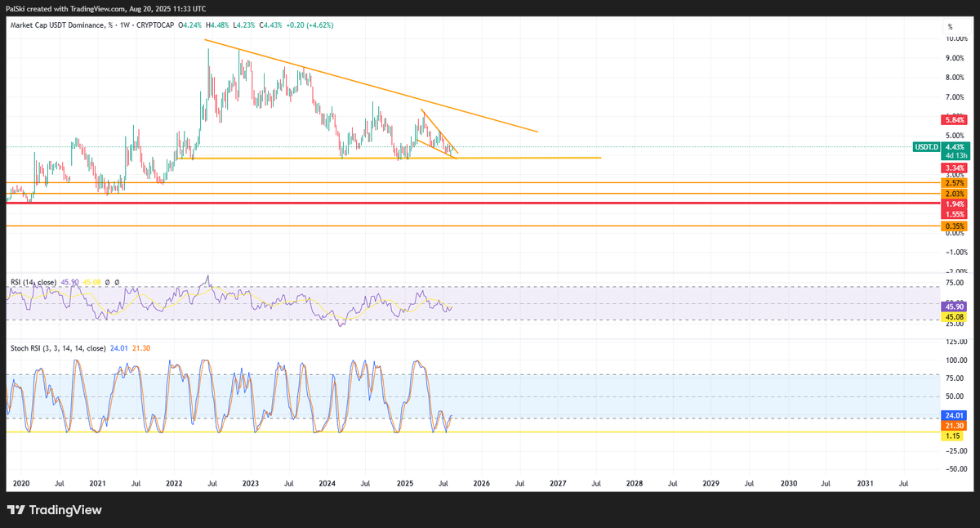
Task: Click the 0.35% orange level label
Action: (x=954, y=226)
